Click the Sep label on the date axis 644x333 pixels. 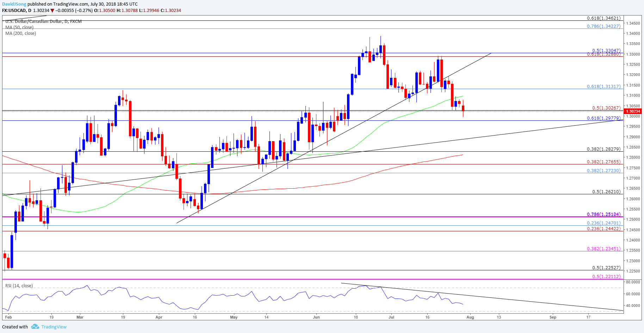[553, 317]
